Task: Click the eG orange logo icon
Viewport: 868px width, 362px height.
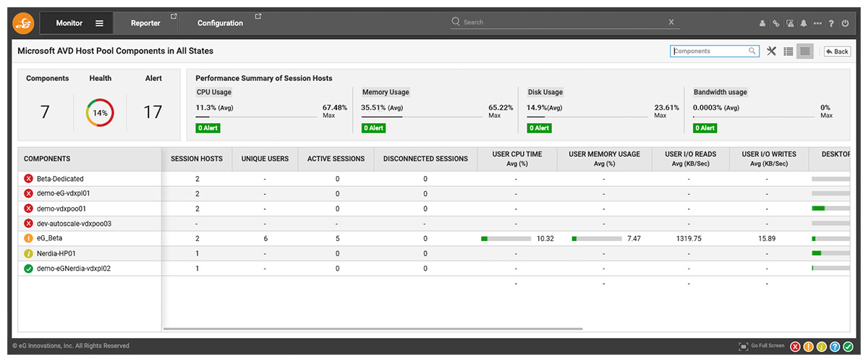Action: point(23,23)
